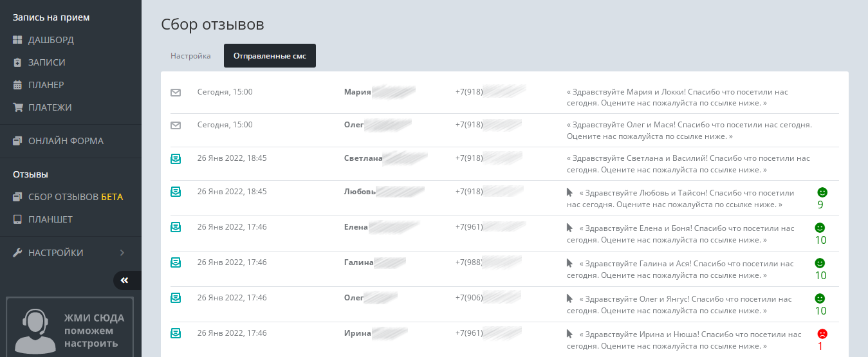This screenshot has width=868, height=357.
Task: Click the message text sent to Ирина
Action: point(686,340)
